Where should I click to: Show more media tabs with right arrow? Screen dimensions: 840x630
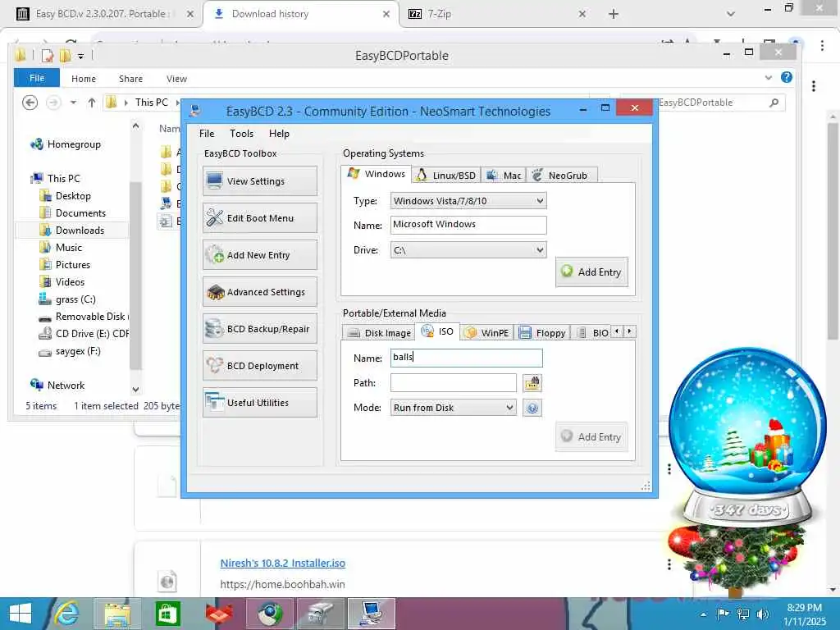629,331
